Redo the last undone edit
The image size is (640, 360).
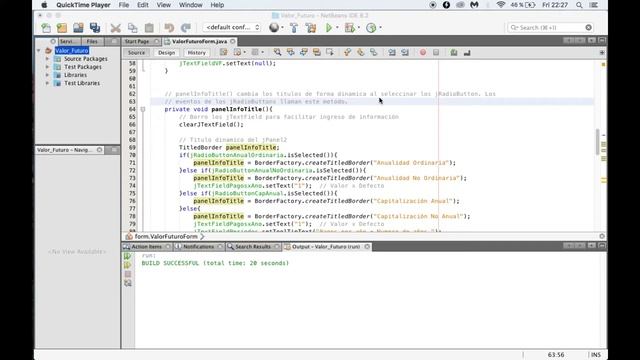(x=186, y=28)
